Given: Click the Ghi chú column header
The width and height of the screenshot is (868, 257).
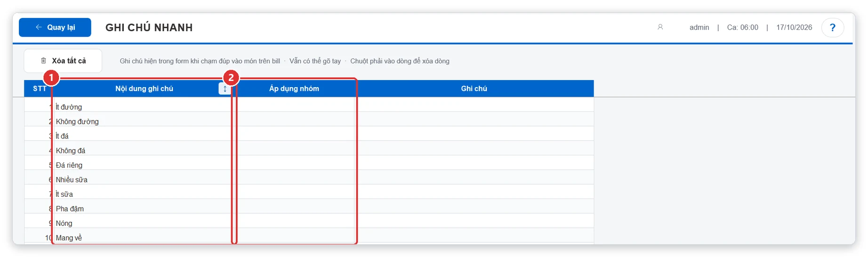Looking at the screenshot, I should (x=474, y=88).
